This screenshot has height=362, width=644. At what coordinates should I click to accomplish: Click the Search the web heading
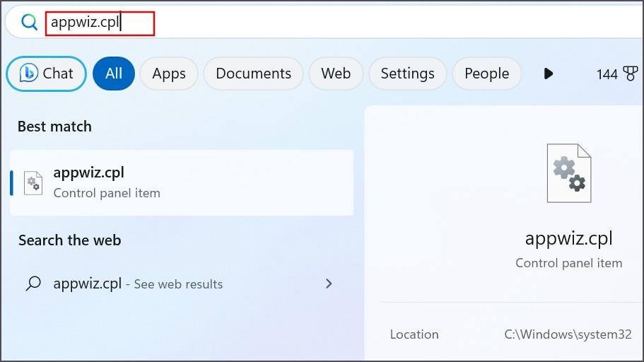[x=70, y=240]
